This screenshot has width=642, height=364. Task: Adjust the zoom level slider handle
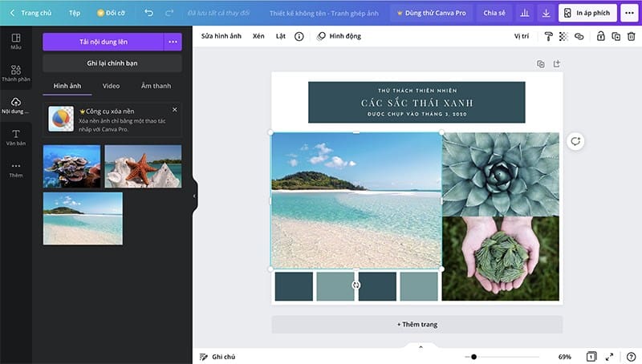click(473, 357)
